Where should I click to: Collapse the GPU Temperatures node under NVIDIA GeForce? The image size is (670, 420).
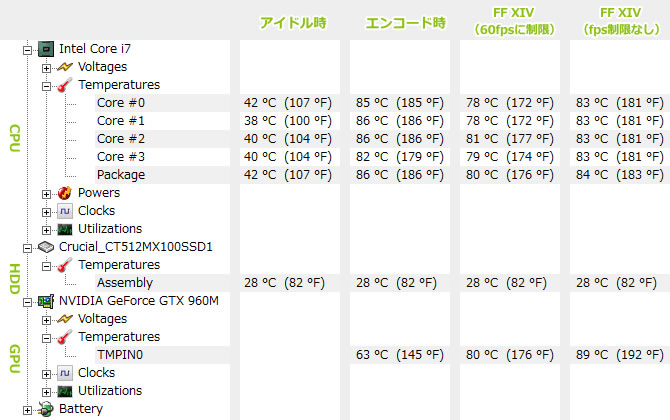point(46,338)
